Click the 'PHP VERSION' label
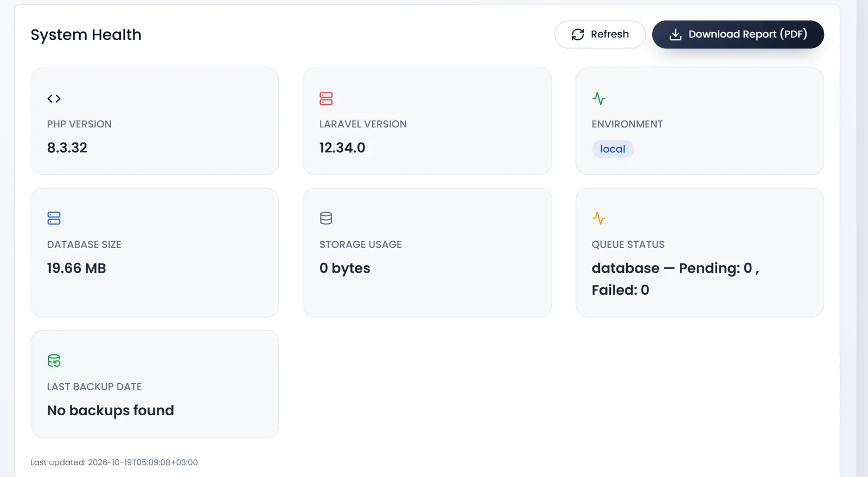868x477 pixels. [79, 124]
